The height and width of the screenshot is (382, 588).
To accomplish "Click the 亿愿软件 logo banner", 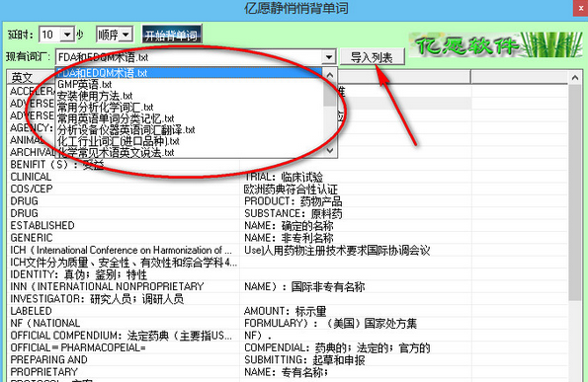I will pos(496,45).
